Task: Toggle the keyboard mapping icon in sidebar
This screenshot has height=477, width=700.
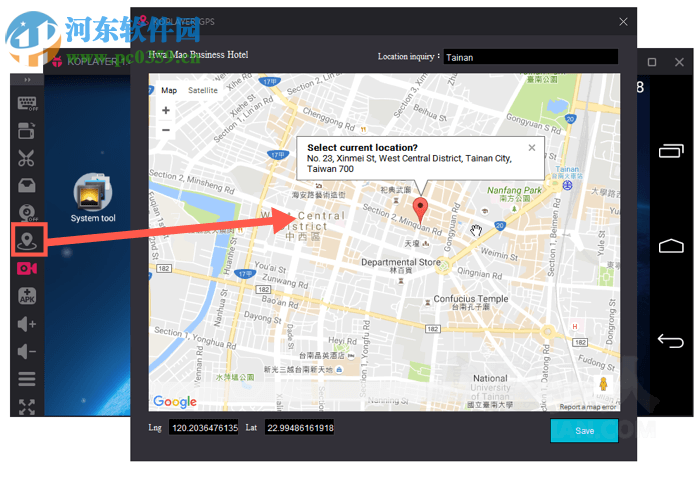Action: tap(27, 103)
